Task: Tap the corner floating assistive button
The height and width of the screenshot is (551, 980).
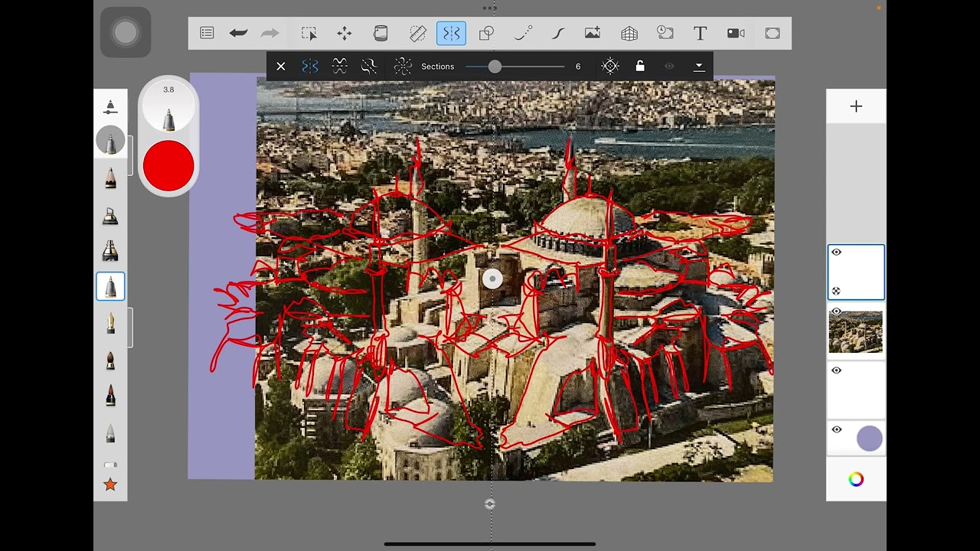Action: click(126, 32)
